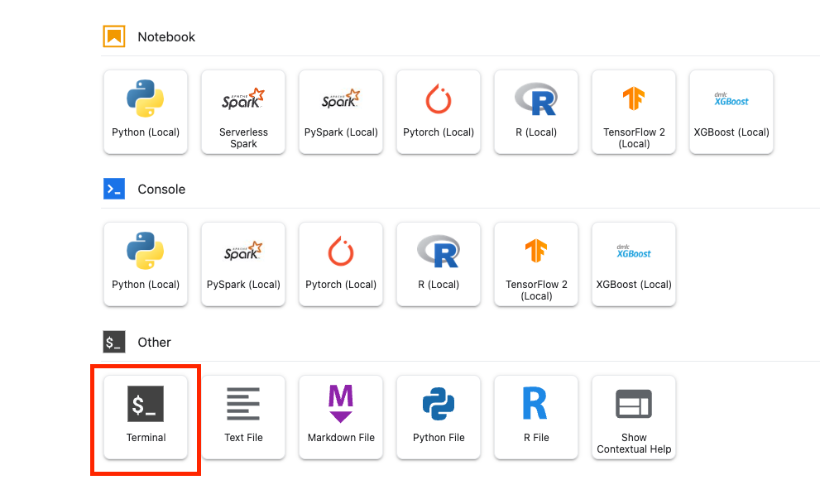The image size is (820, 504).
Task: Click the Notebook section header
Action: (165, 37)
